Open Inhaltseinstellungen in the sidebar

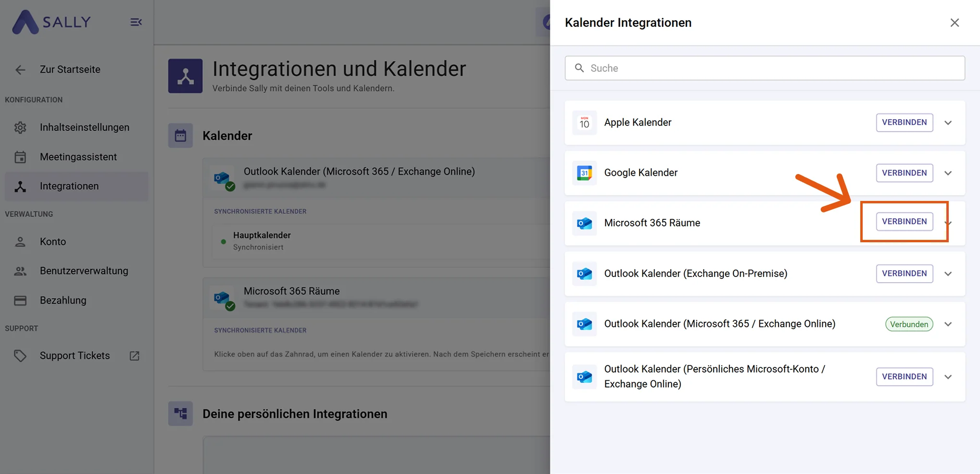point(76,127)
